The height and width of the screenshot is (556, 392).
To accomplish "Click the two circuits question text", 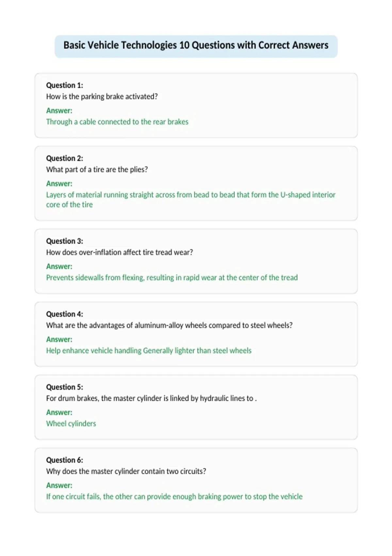I will pos(126,471).
